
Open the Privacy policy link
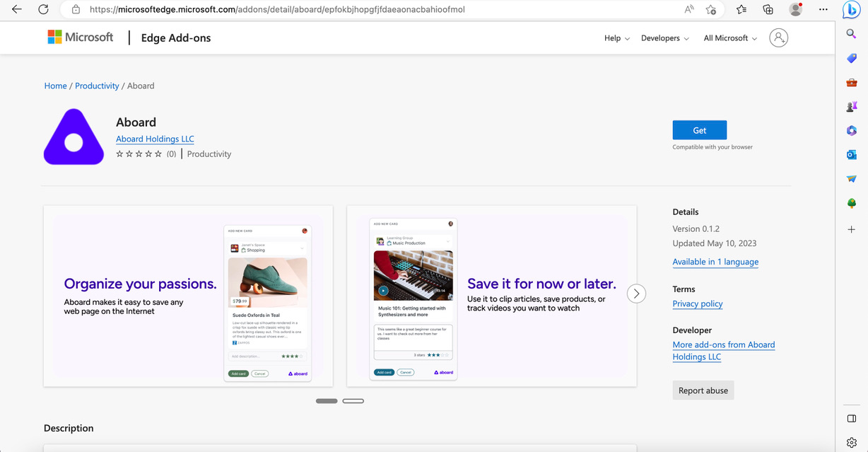pyautogui.click(x=698, y=303)
